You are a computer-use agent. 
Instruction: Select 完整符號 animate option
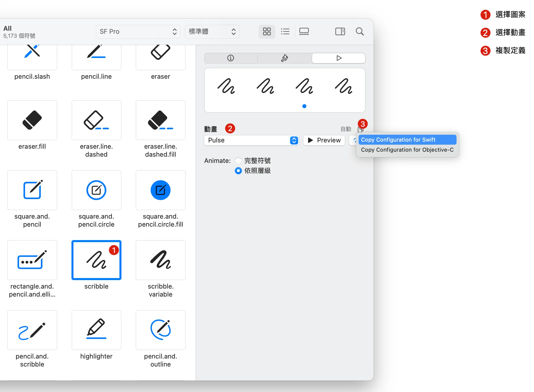click(x=238, y=161)
